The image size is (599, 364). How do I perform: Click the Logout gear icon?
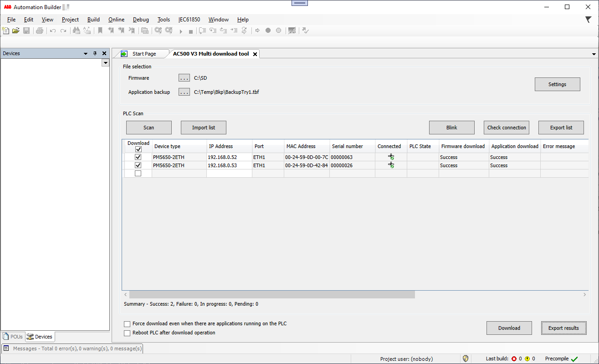pyautogui.click(x=169, y=31)
